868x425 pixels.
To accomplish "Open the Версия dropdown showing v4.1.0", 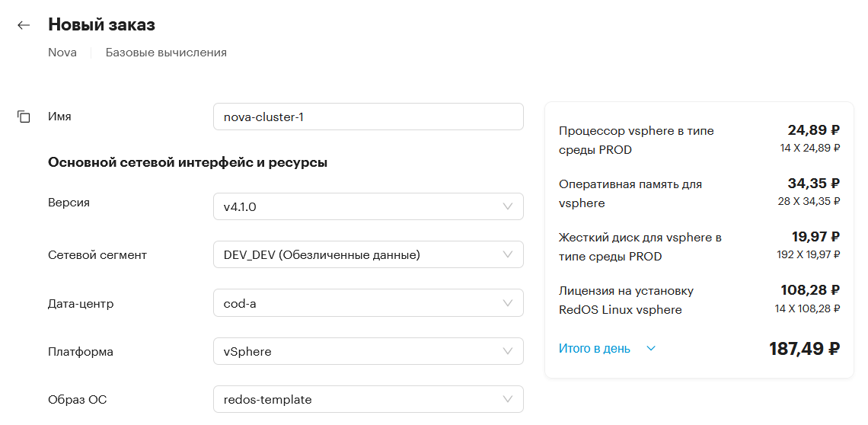I will [x=368, y=206].
